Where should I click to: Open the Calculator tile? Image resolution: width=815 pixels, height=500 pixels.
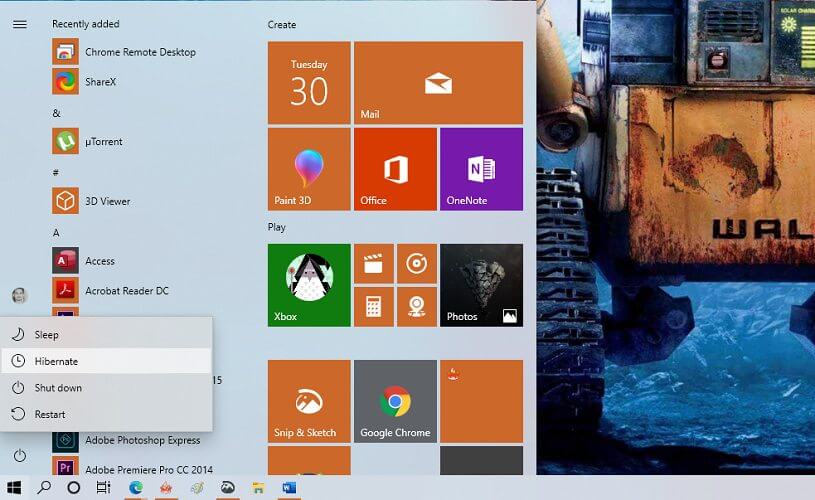pyautogui.click(x=374, y=307)
